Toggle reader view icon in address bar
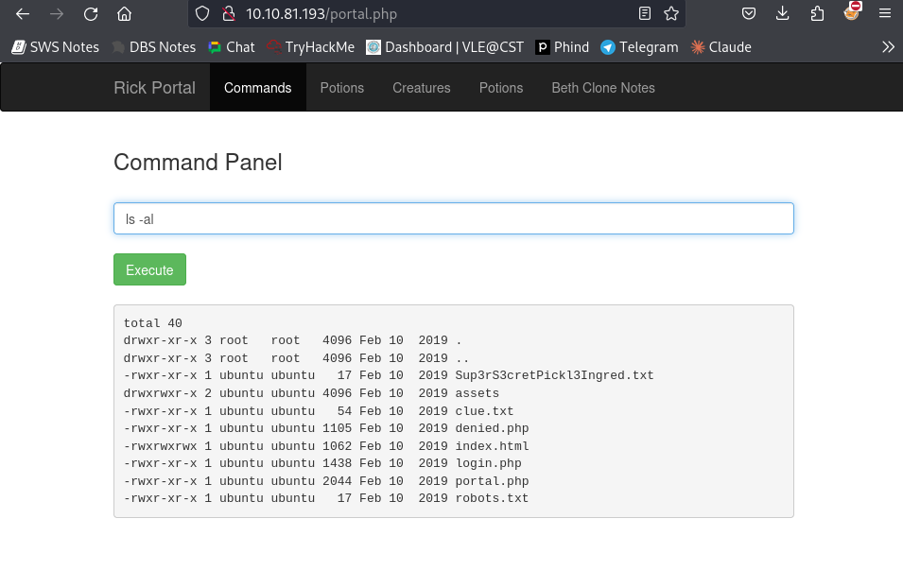 [x=645, y=14]
